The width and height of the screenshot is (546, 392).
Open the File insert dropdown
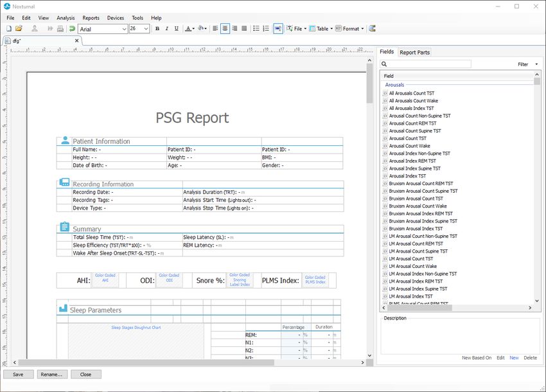(x=297, y=28)
